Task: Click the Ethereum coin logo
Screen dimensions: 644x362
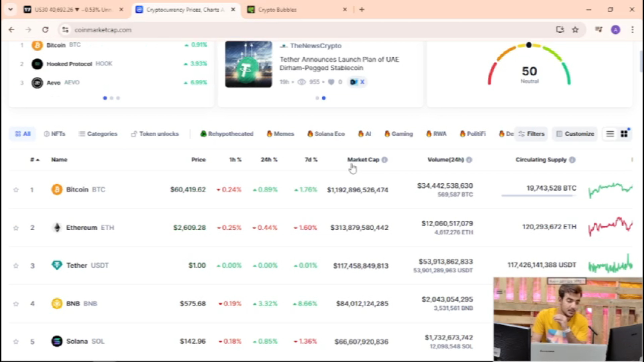Action: pyautogui.click(x=57, y=228)
